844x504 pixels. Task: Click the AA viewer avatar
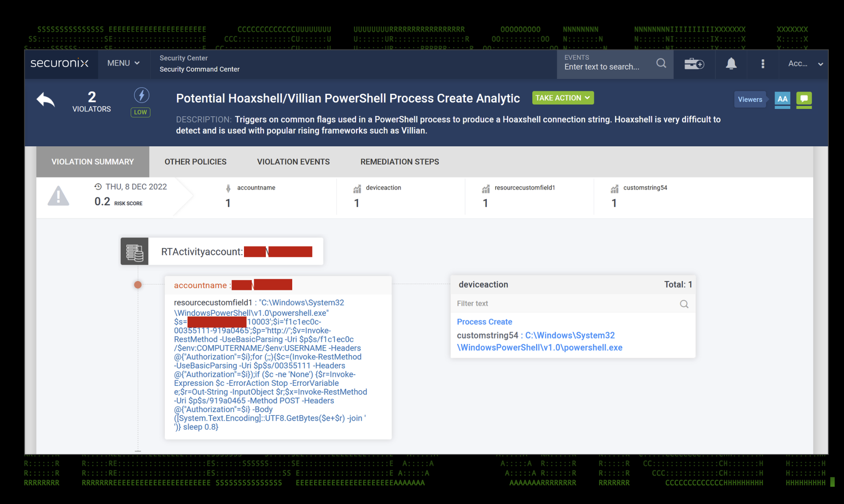pos(782,99)
